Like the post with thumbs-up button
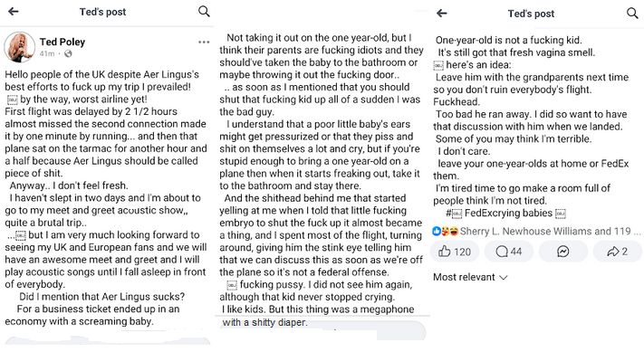 [455, 251]
